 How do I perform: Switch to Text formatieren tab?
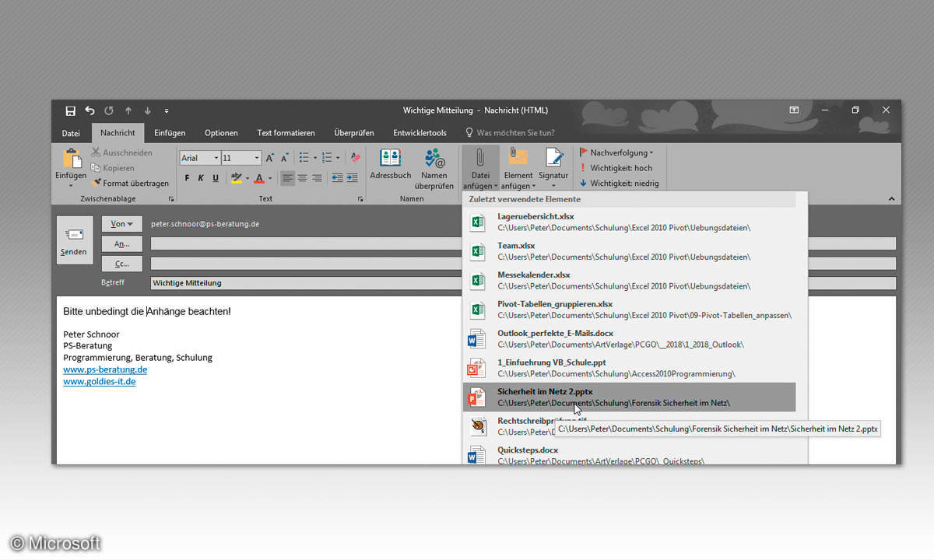286,133
